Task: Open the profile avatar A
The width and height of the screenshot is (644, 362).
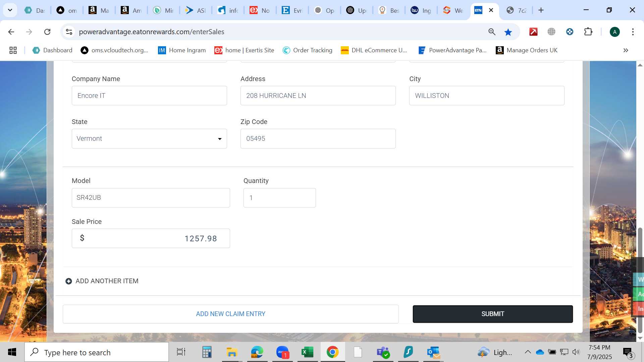Action: pyautogui.click(x=614, y=32)
